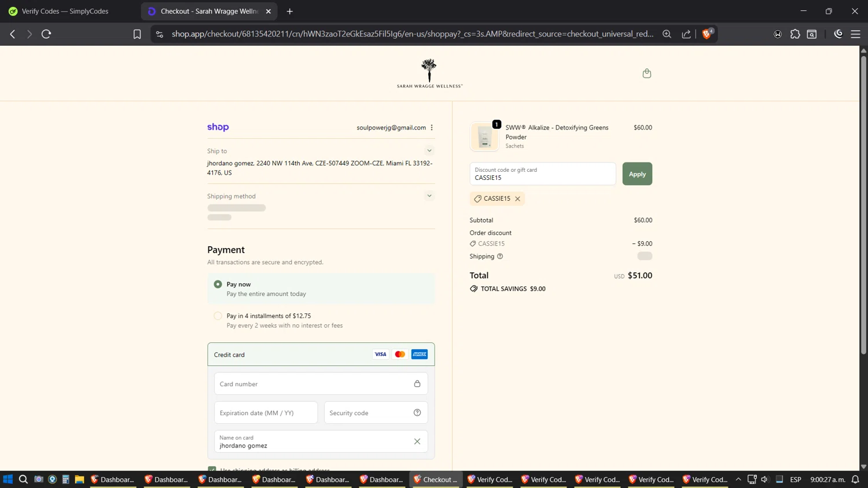Reload the checkout page

tap(46, 34)
